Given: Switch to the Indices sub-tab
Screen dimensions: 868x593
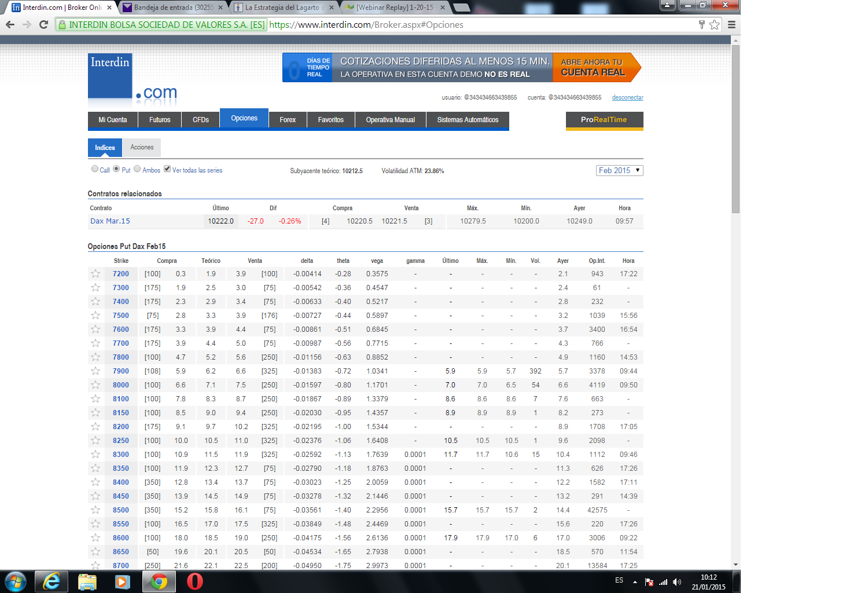Looking at the screenshot, I should coord(105,148).
